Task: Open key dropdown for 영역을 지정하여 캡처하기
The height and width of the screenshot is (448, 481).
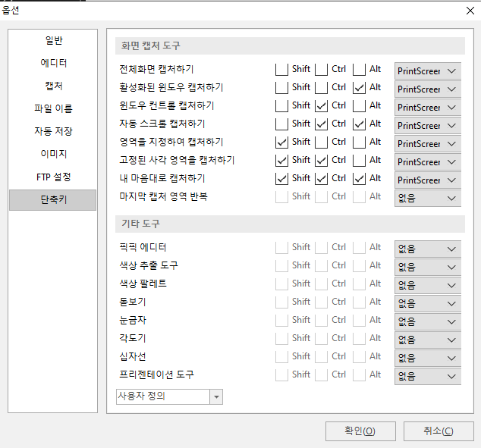Action: point(428,144)
